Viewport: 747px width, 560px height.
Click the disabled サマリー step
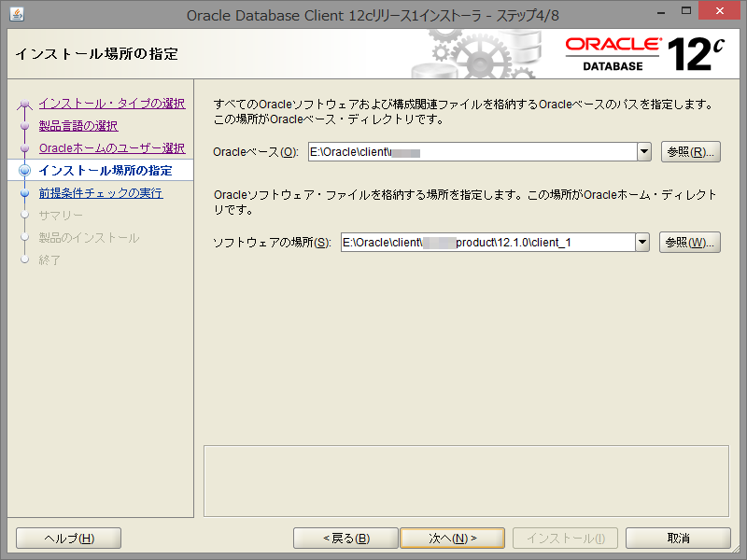click(x=61, y=216)
